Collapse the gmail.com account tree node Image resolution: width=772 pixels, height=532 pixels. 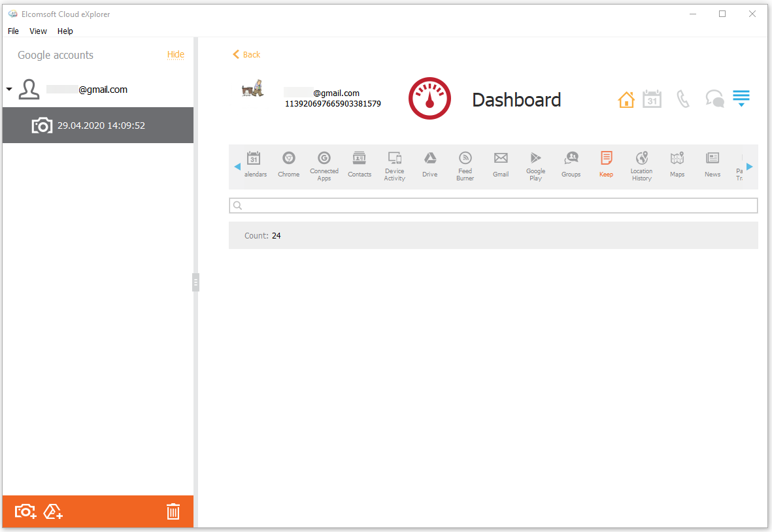(9, 90)
